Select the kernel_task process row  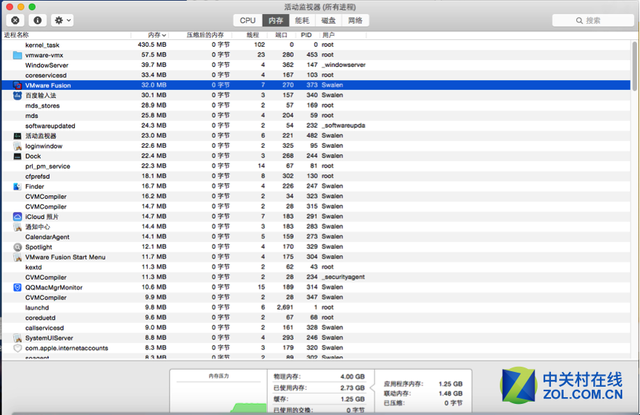coord(316,45)
